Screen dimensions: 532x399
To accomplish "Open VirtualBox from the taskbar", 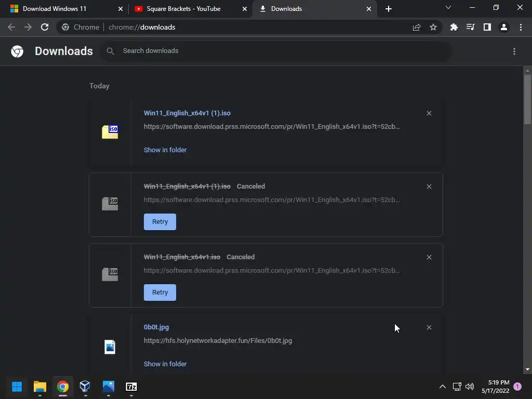I will (85, 387).
